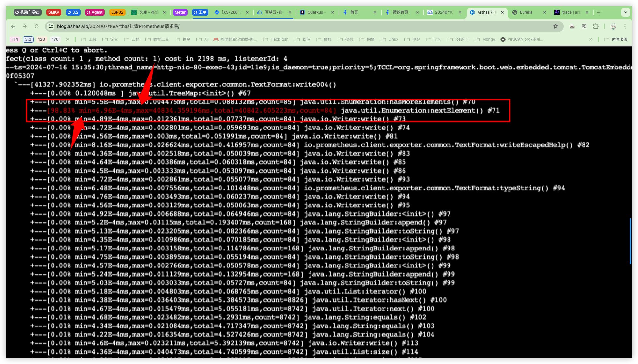Open a new tab with plus button
Image resolution: width=638 pixels, height=364 pixels.
point(599,12)
